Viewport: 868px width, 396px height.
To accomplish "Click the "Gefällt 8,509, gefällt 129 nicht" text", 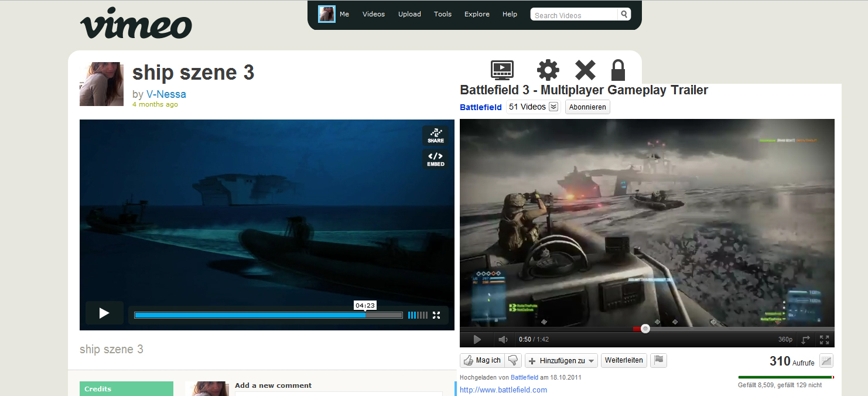I will [780, 385].
